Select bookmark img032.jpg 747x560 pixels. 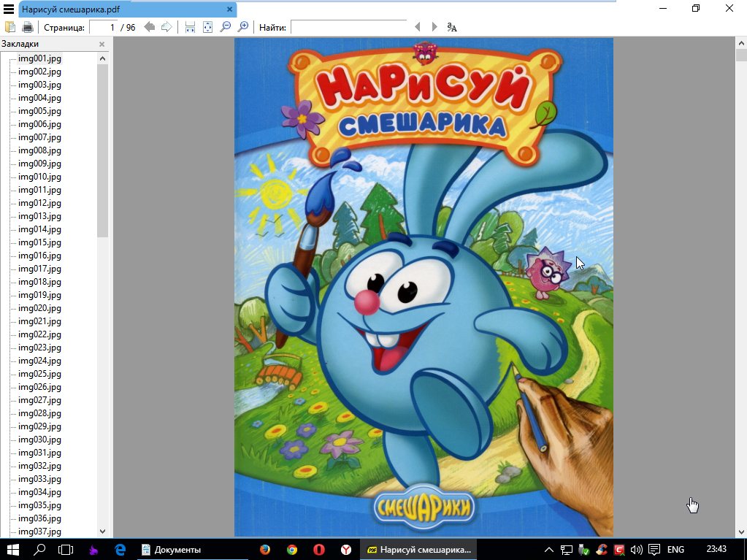pos(39,466)
